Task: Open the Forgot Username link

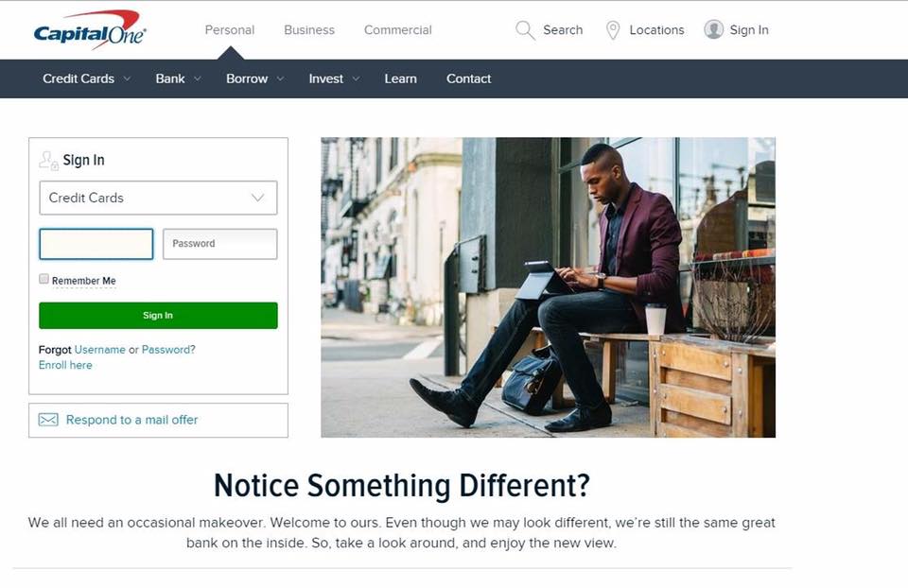Action: [x=99, y=350]
